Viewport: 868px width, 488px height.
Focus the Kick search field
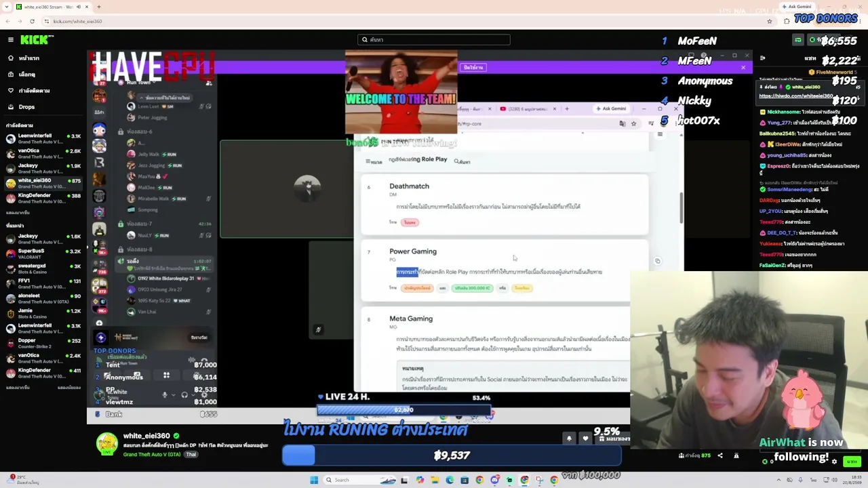click(x=434, y=40)
